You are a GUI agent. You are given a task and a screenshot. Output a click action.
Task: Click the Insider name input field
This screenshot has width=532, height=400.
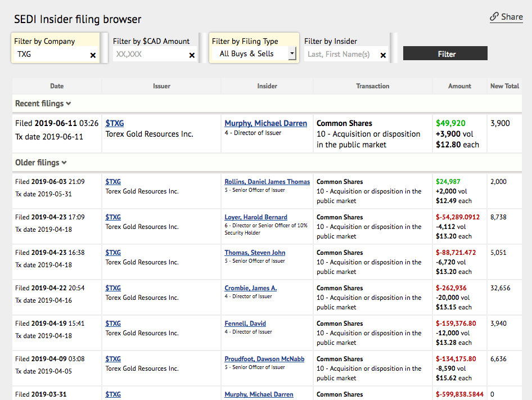[x=340, y=55]
